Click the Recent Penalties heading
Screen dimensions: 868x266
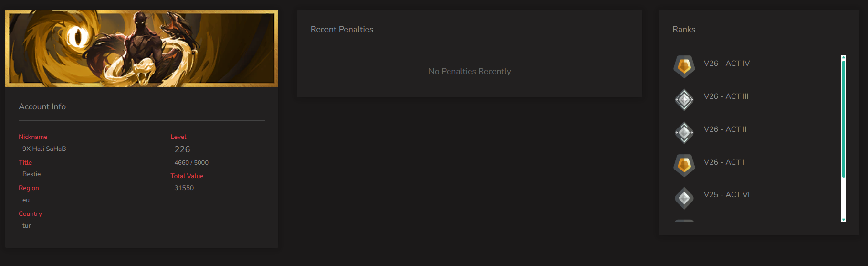[342, 29]
